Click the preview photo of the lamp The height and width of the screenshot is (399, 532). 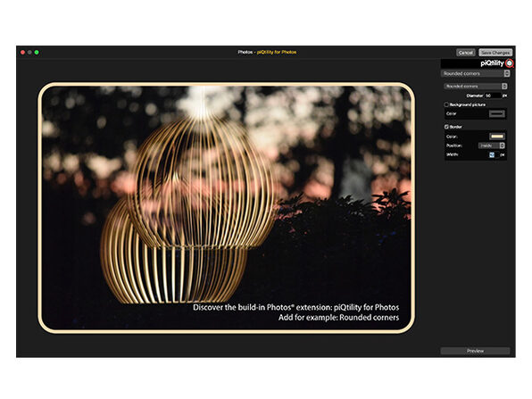click(227, 208)
